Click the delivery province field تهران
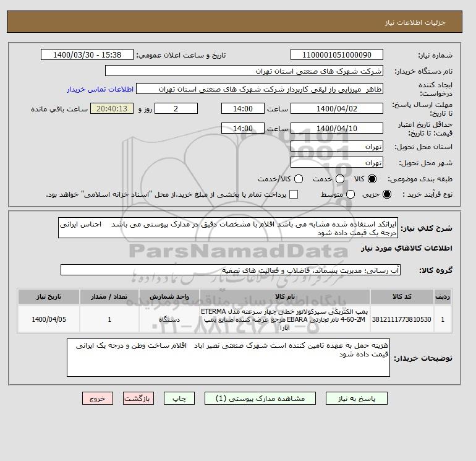The width and height of the screenshot is (476, 461). 337,147
